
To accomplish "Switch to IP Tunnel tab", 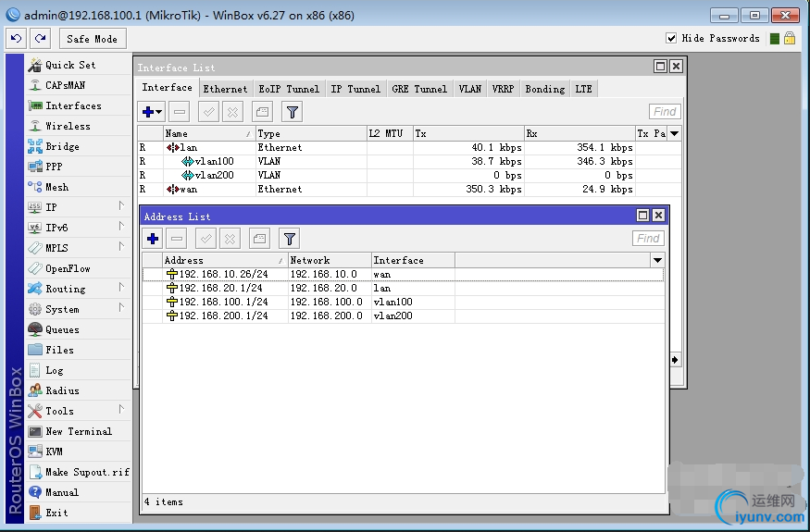I will [355, 89].
